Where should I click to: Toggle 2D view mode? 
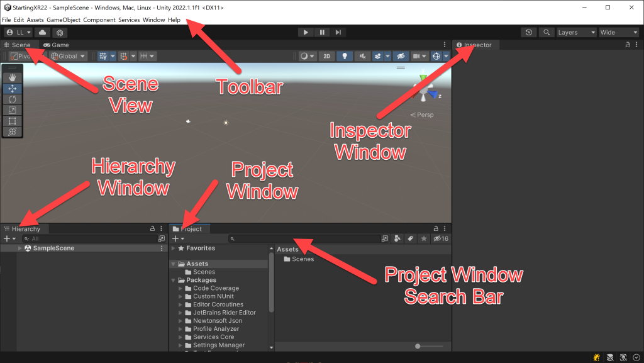coord(326,56)
